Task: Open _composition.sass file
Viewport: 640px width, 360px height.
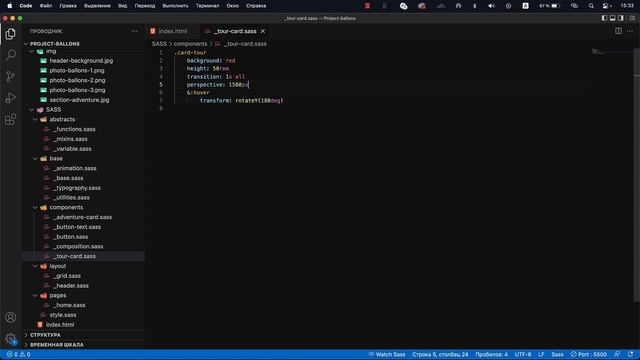Action: point(78,247)
